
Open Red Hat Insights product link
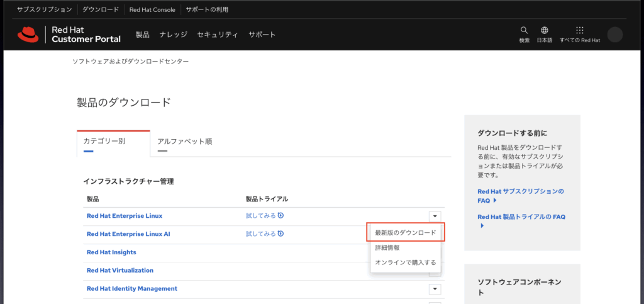111,252
